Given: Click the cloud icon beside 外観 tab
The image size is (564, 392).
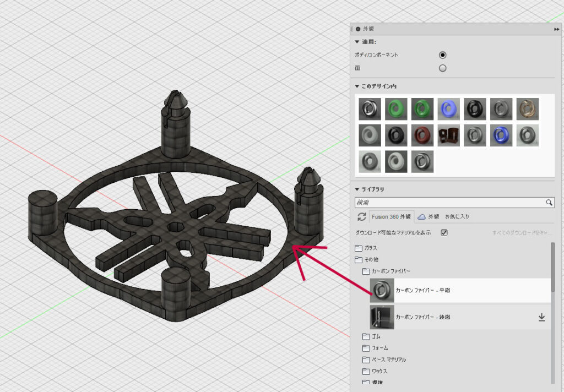Looking at the screenshot, I should (x=421, y=216).
